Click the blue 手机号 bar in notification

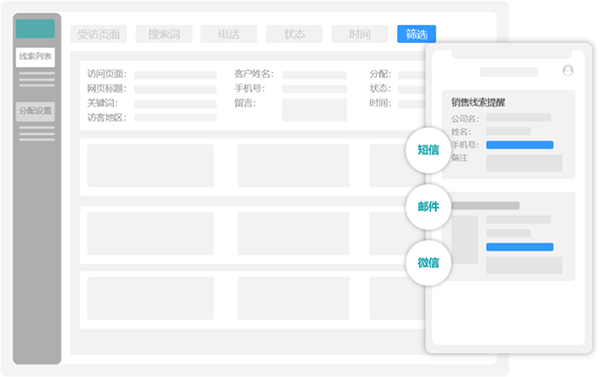(x=520, y=145)
